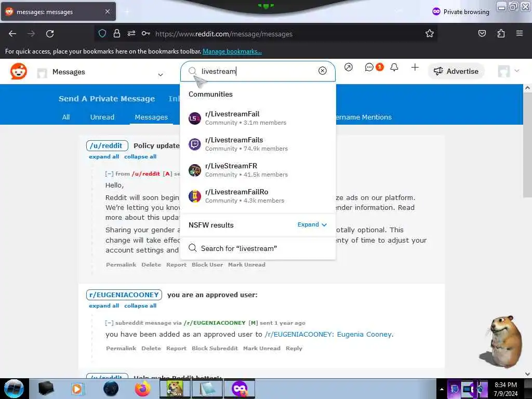Image resolution: width=532 pixels, height=399 pixels.
Task: Close the messages browser tab
Action: (108, 11)
